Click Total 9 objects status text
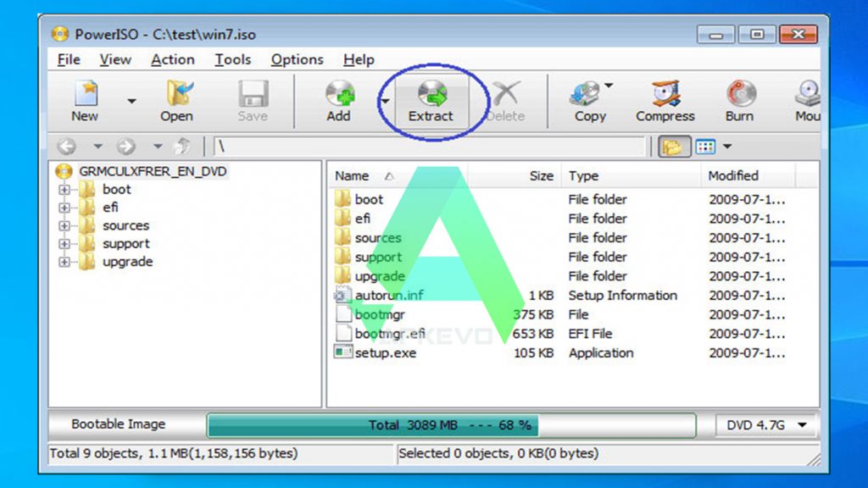This screenshot has width=868, height=488. click(x=173, y=453)
